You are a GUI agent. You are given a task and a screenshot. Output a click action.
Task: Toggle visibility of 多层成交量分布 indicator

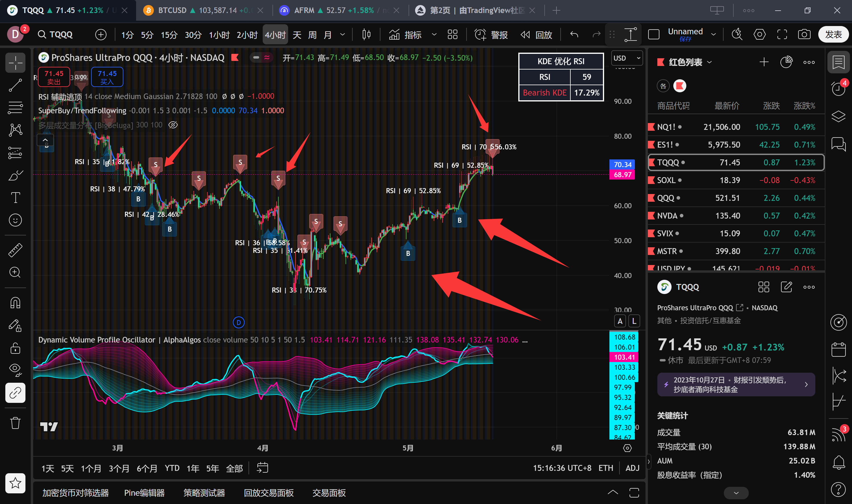tap(173, 125)
